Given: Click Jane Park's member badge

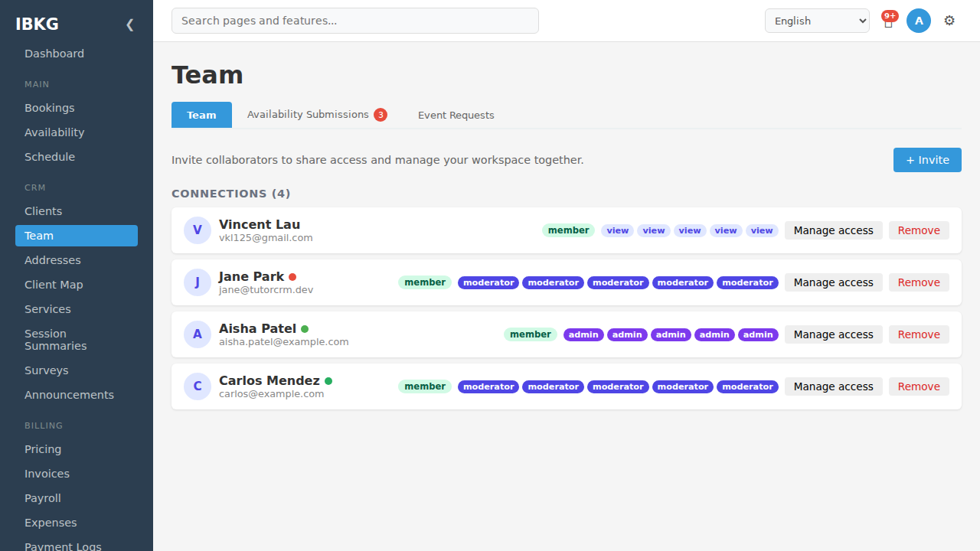Looking at the screenshot, I should pos(425,282).
